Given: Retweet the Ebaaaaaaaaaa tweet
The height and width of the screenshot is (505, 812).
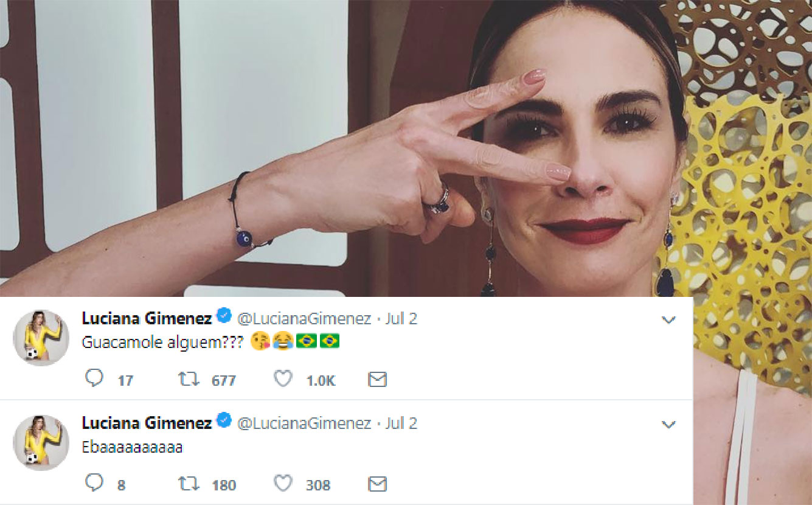Looking at the screenshot, I should point(189,484).
